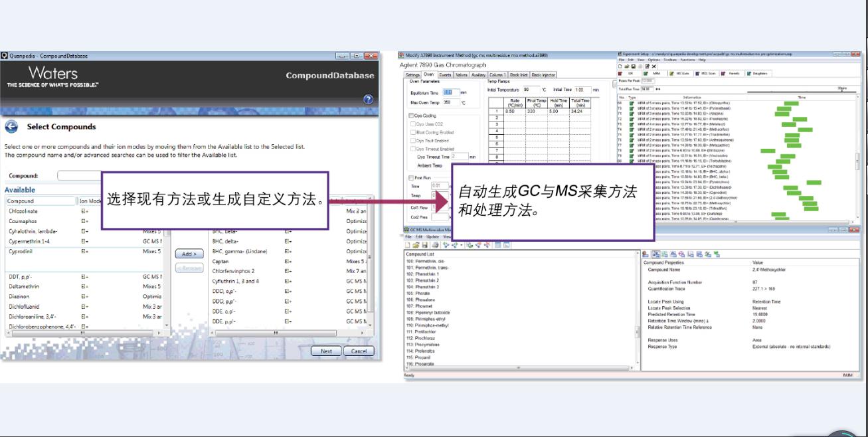Click the Daughters scan icon in Experiment Setup

tap(750, 74)
